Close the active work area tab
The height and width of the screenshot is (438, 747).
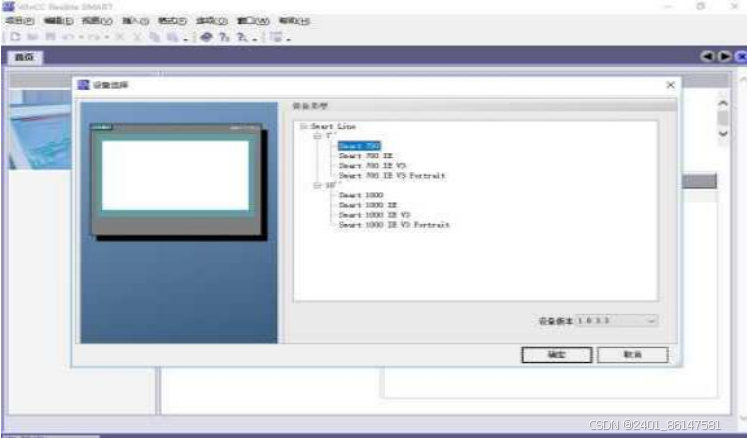click(x=740, y=57)
